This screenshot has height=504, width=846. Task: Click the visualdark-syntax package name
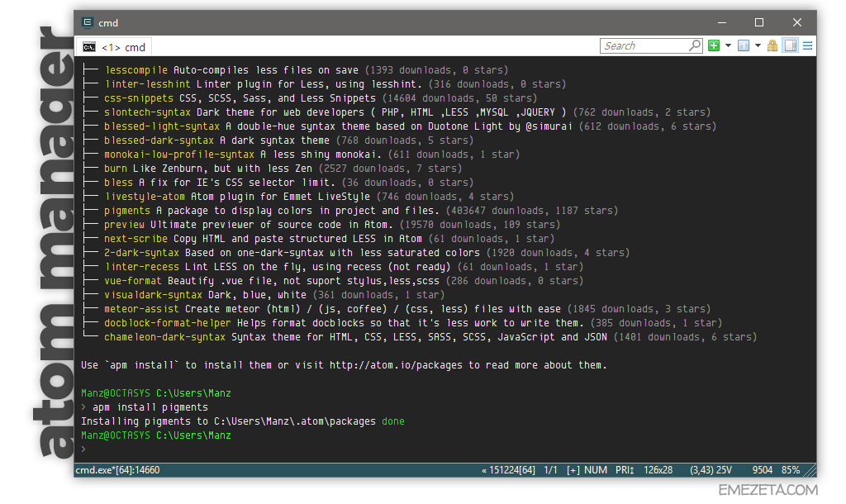coord(153,295)
